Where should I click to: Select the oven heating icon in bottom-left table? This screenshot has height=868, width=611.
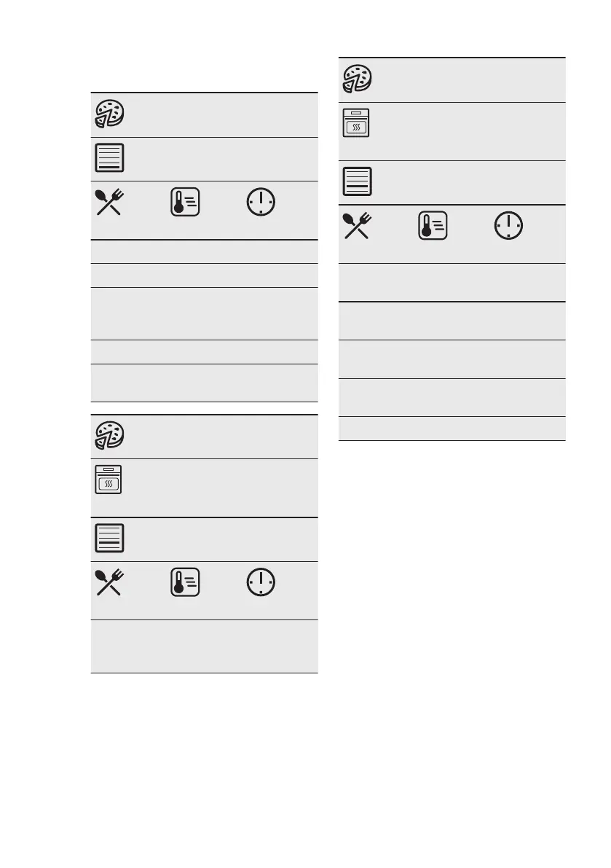[109, 480]
